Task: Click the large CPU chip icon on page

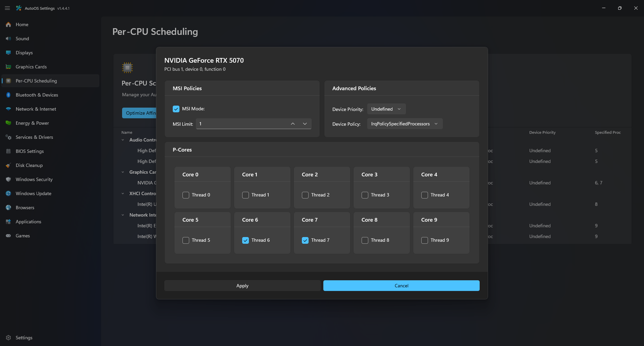Action: coord(127,68)
